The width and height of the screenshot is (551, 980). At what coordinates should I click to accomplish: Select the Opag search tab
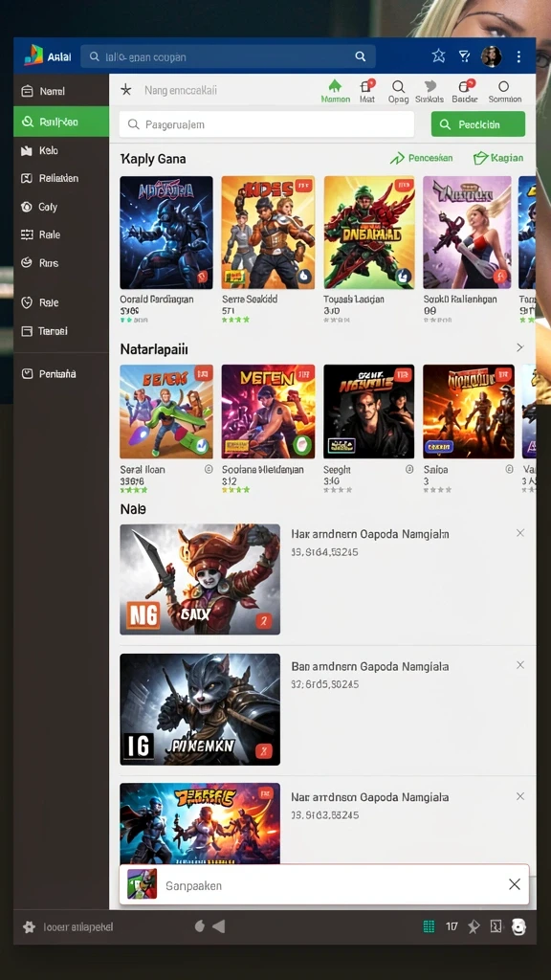pos(398,91)
